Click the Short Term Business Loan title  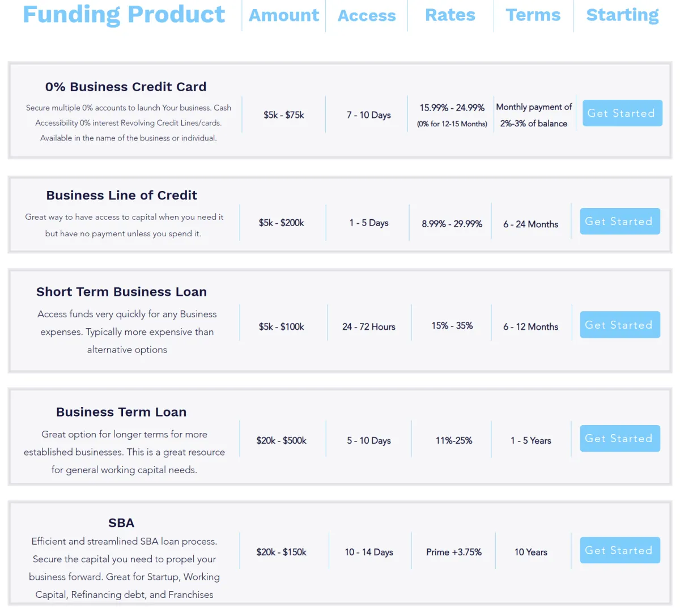(122, 292)
